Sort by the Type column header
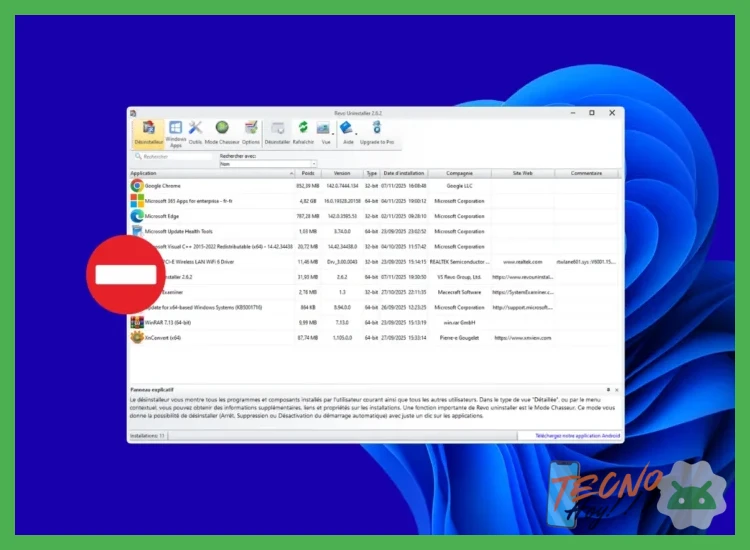This screenshot has width=750, height=550. (372, 173)
